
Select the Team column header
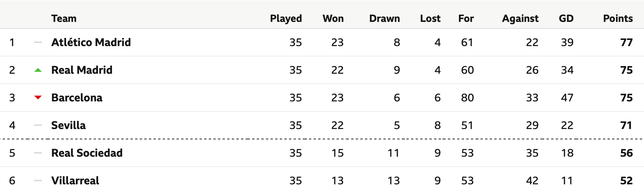pos(64,18)
